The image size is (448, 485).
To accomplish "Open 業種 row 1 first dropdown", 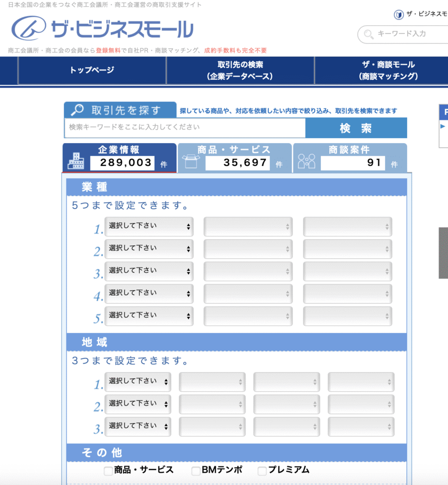I will tap(149, 226).
